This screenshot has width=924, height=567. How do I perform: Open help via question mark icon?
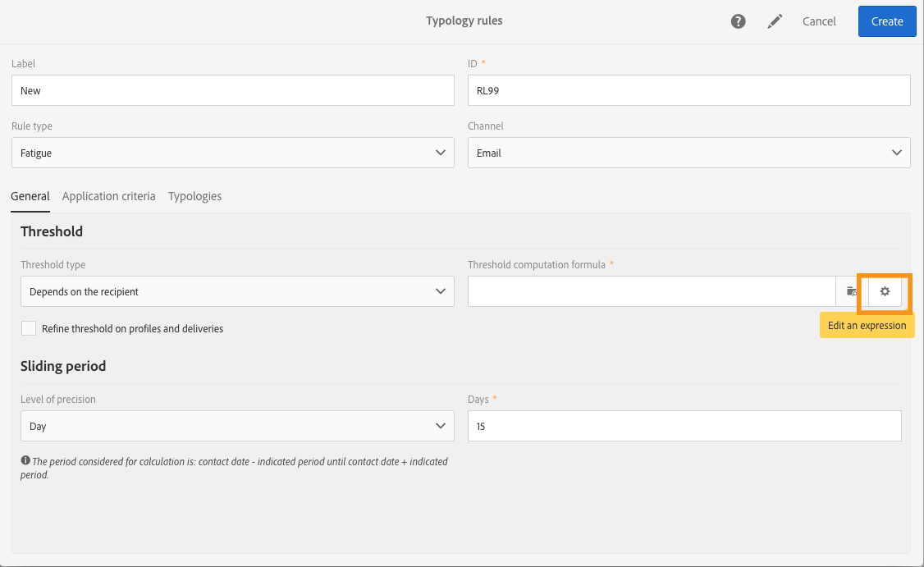(x=738, y=21)
